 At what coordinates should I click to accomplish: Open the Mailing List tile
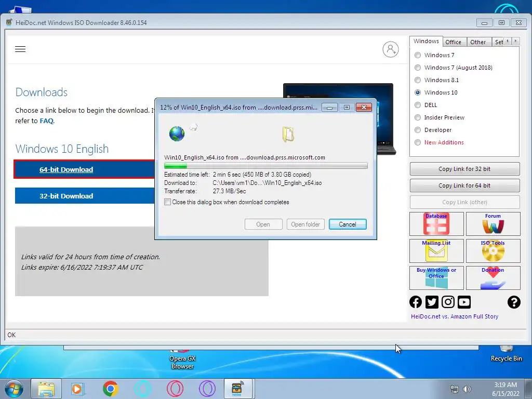[x=436, y=251]
